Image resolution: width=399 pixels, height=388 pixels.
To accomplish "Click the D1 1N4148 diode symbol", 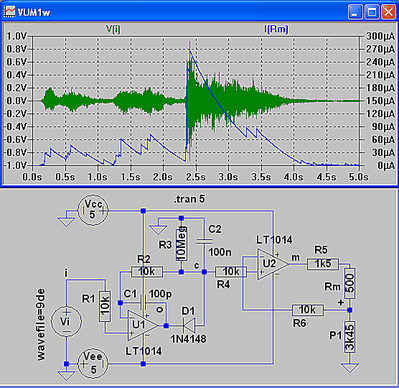I will (189, 326).
